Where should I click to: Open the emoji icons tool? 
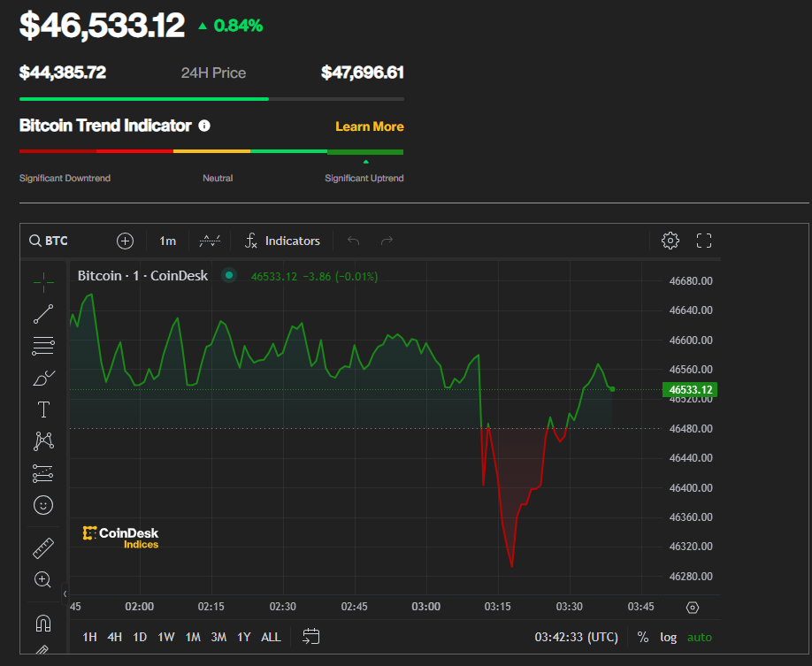42,505
